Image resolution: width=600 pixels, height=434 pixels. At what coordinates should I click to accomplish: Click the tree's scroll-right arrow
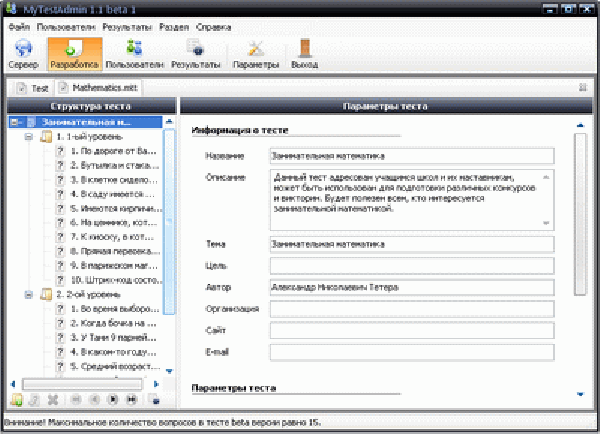click(156, 384)
